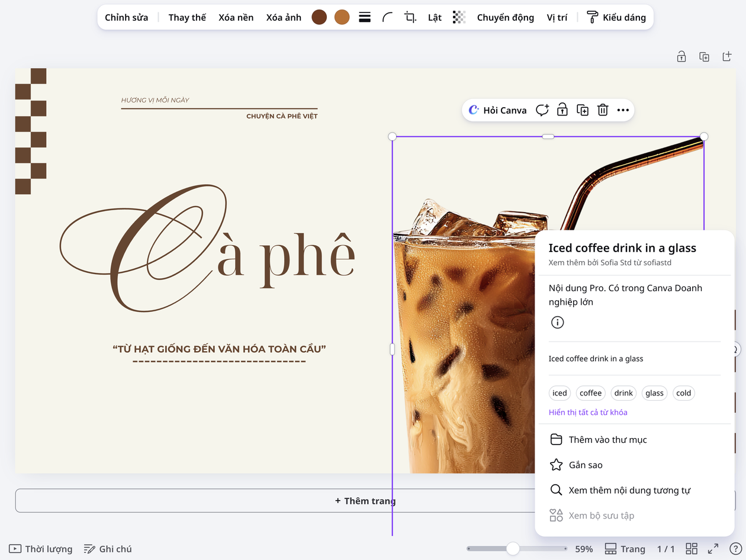The width and height of the screenshot is (746, 560).
Task: Duplicate the page with top-right icon
Action: pos(704,57)
